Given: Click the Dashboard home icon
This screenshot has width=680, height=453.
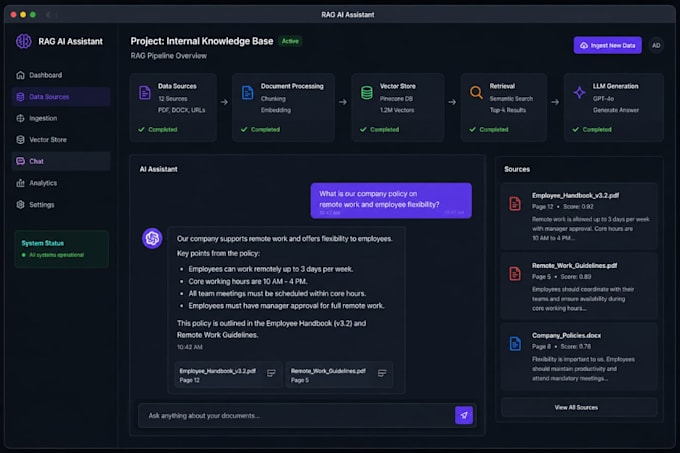Looking at the screenshot, I should click(x=20, y=75).
